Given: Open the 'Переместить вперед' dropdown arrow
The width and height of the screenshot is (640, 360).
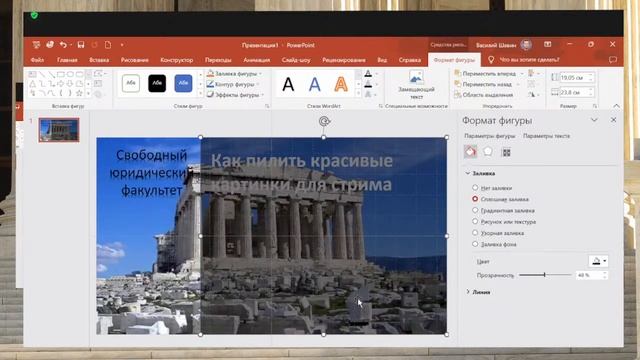Looking at the screenshot, I should click(522, 74).
